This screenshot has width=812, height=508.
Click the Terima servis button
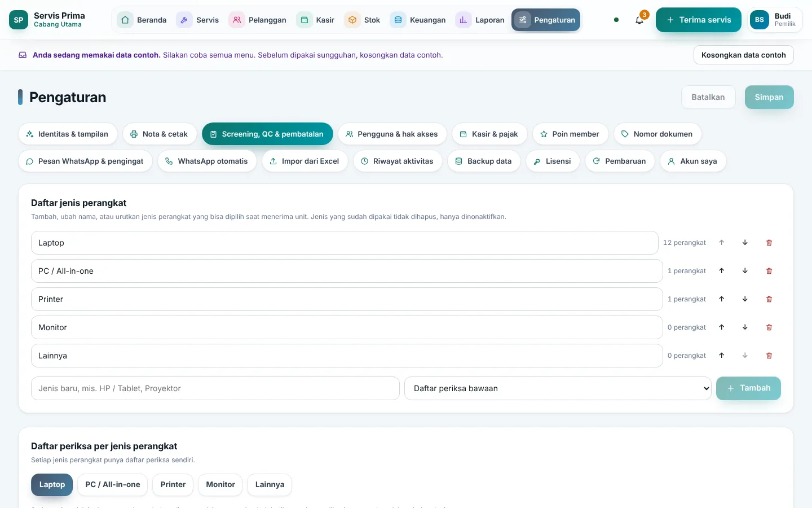click(699, 20)
